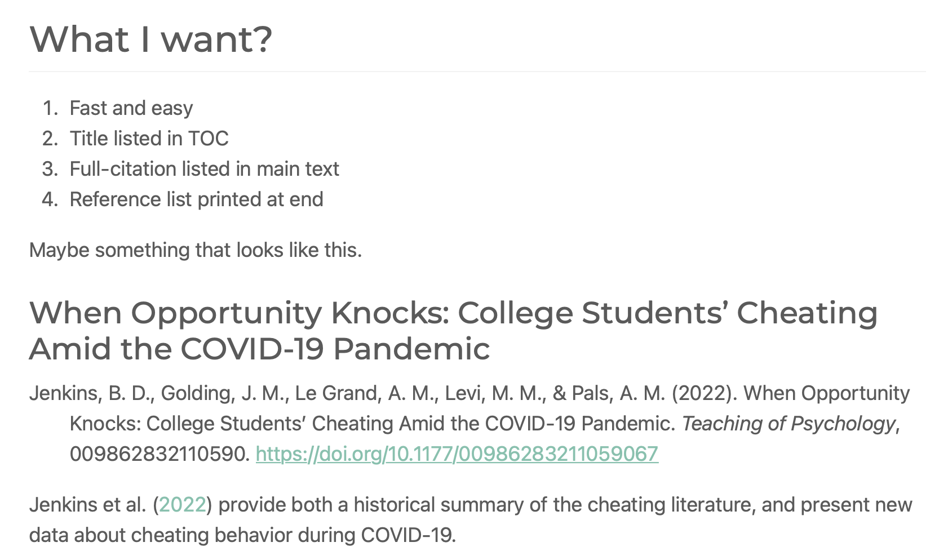Viewport: 939px width, 560px height.
Task: Click "(2022)" in the full reference entry
Action: click(x=704, y=393)
